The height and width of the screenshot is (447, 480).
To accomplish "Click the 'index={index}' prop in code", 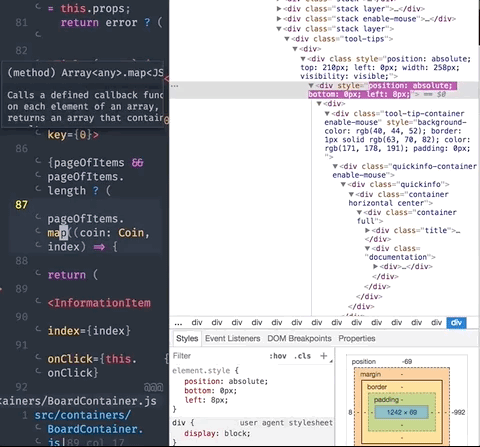I will click(89, 331).
